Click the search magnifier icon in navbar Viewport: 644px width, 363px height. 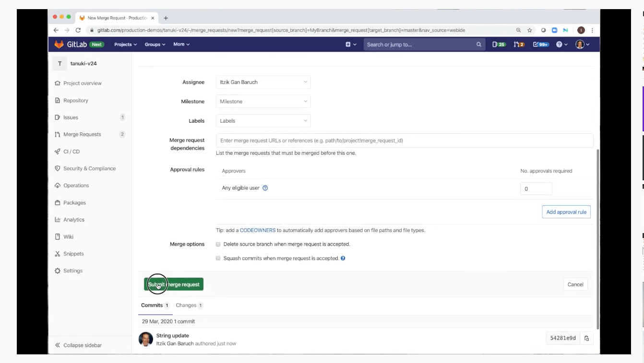coord(478,45)
